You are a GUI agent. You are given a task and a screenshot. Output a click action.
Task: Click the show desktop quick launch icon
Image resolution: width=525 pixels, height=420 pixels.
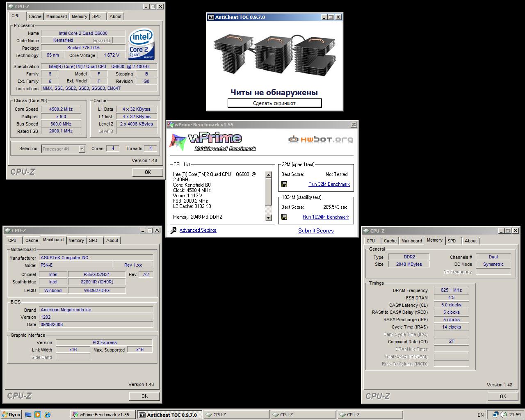click(28, 415)
